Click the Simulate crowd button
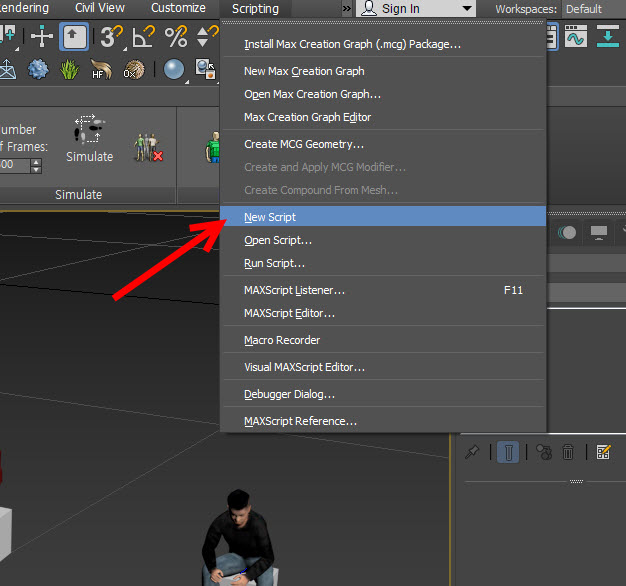The height and width of the screenshot is (586, 626). pos(89,139)
